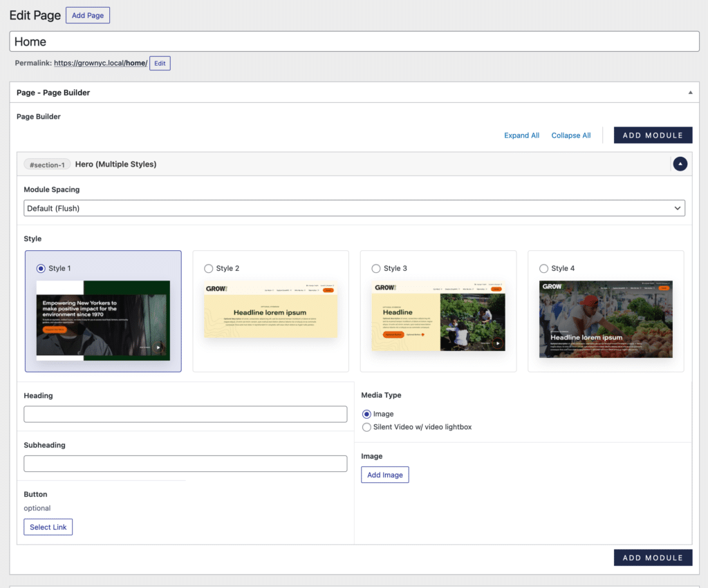
Task: Focus the Heading input field
Action: 185,415
